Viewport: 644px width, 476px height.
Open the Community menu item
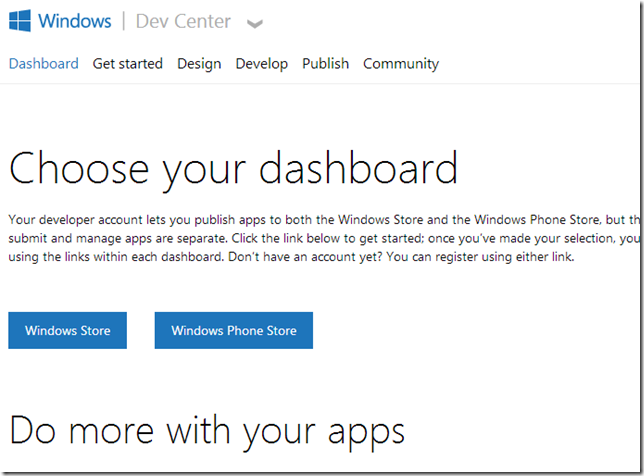pyautogui.click(x=401, y=64)
